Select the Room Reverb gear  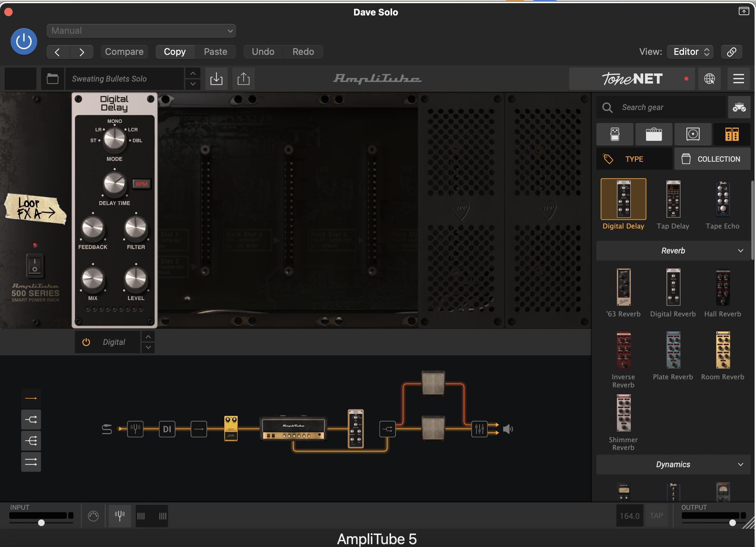tap(723, 350)
